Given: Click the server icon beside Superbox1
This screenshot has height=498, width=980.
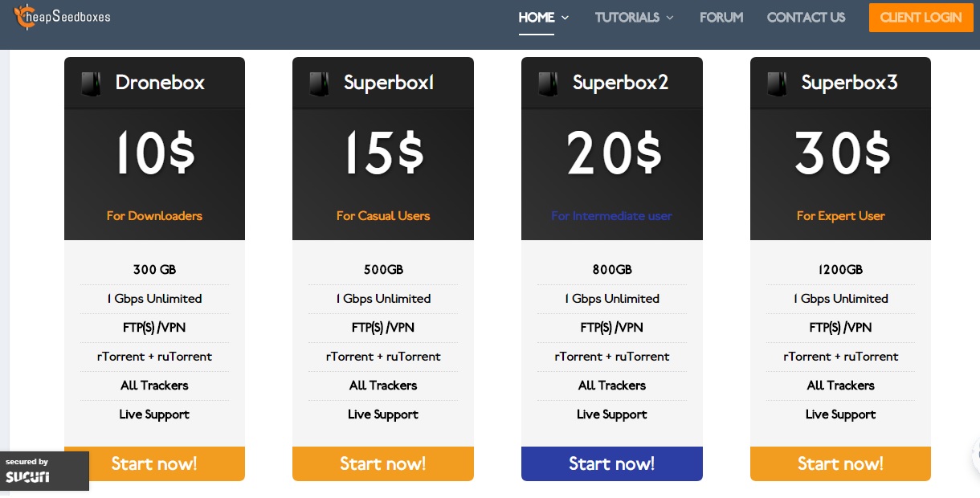Looking at the screenshot, I should pos(319,84).
